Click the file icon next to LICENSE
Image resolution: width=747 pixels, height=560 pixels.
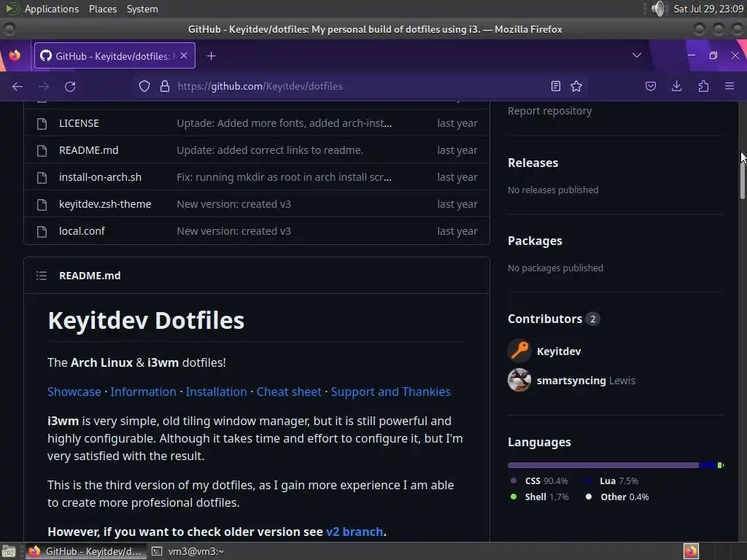(42, 124)
